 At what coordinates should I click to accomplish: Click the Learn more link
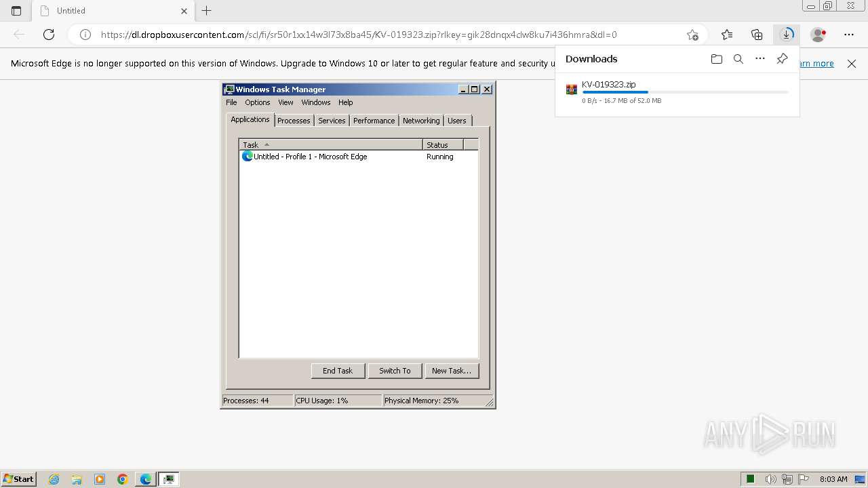(x=817, y=64)
